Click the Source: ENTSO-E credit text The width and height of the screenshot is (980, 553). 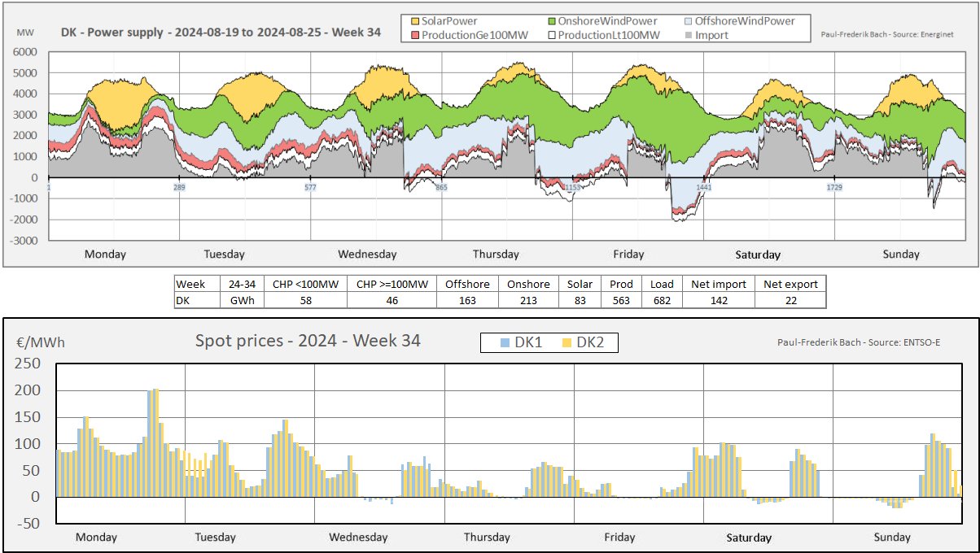click(x=859, y=342)
